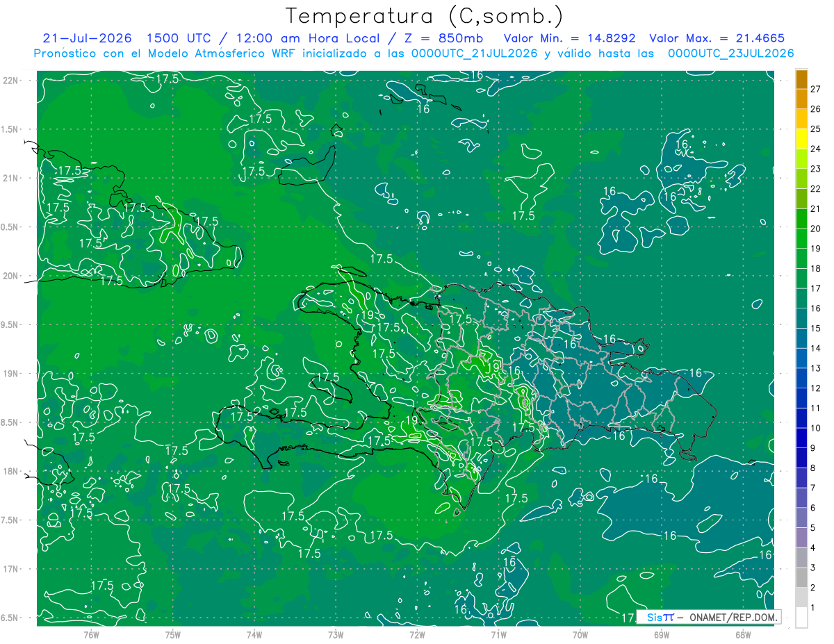This screenshot has height=644, width=834.
Task: Click the 'SisTT – ONAMET/REP.DOM.' credit label
Action: pyautogui.click(x=709, y=617)
